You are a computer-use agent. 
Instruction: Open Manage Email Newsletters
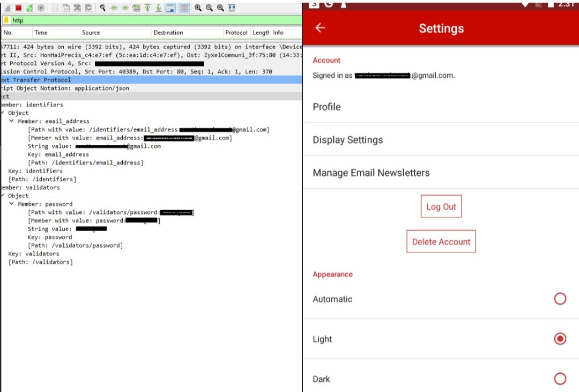tap(371, 173)
